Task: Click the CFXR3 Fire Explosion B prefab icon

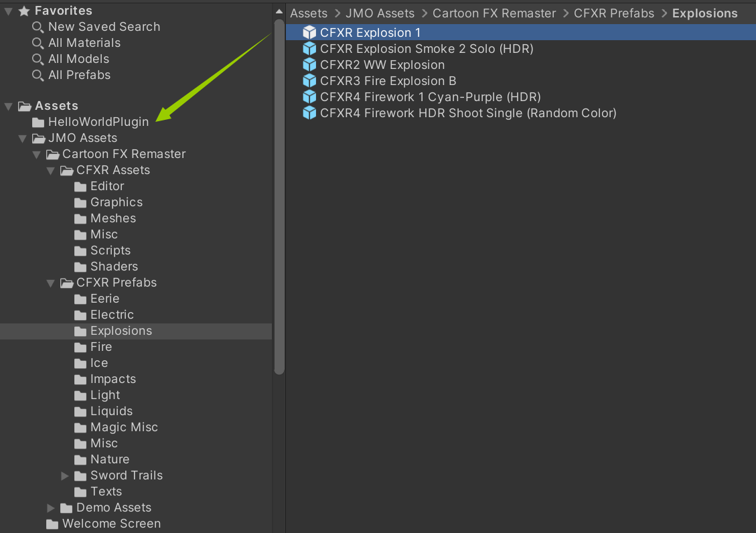Action: 309,80
